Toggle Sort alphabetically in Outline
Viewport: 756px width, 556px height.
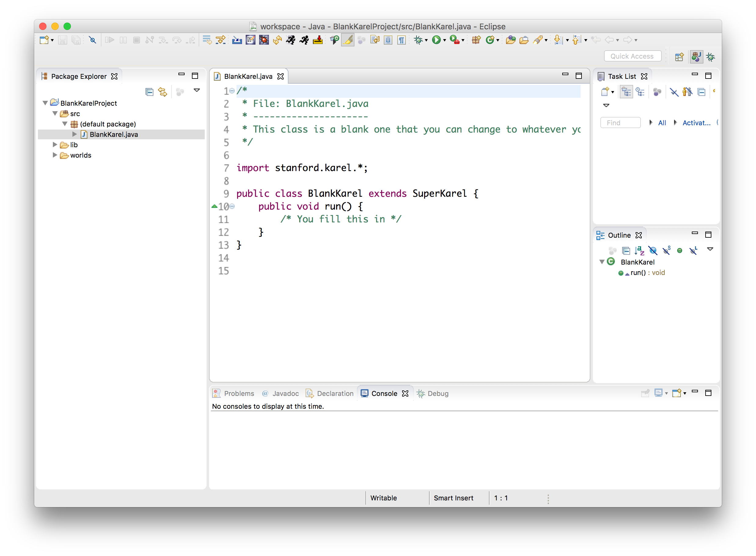639,251
